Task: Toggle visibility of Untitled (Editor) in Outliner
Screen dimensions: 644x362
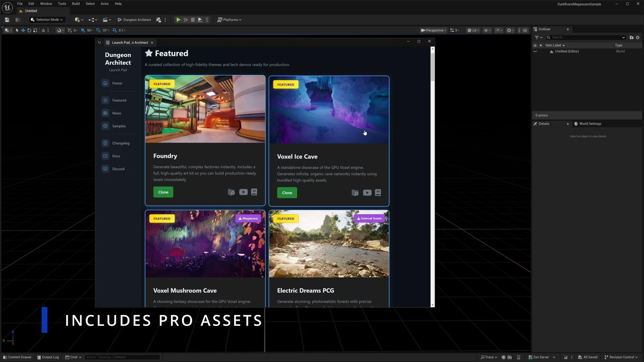Action: 535,52
